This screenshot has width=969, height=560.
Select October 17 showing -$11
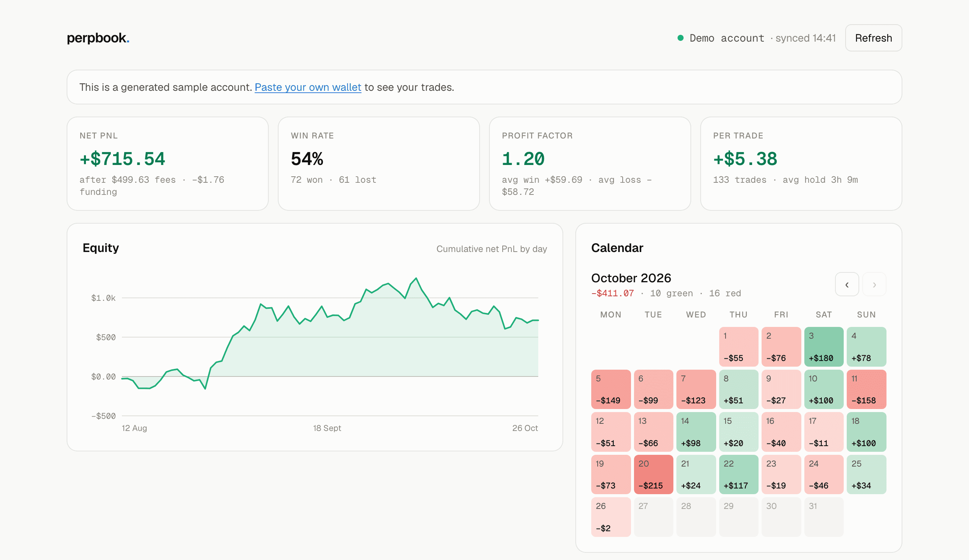(824, 432)
